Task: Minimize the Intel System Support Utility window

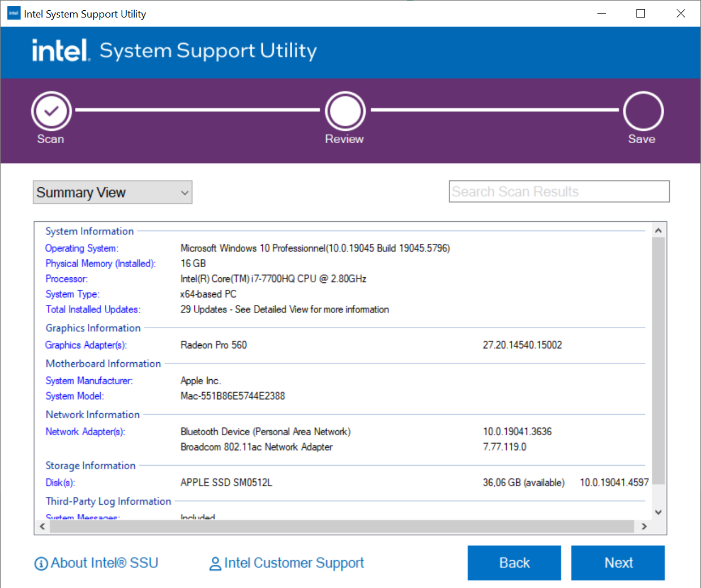Action: [602, 14]
